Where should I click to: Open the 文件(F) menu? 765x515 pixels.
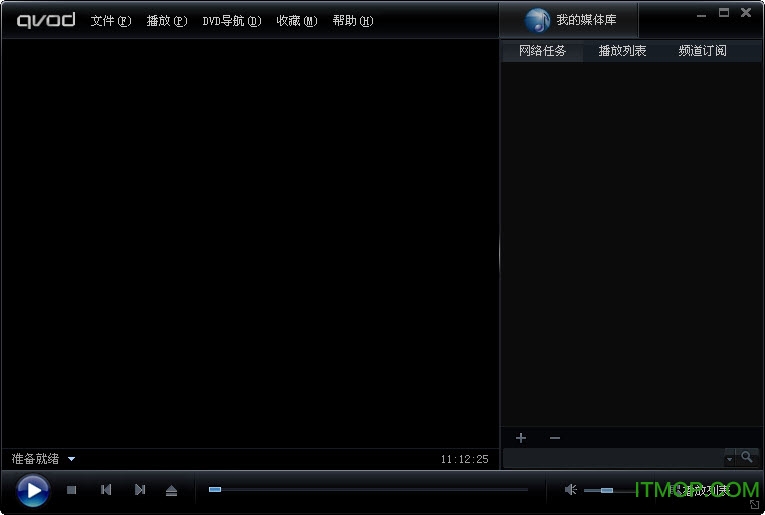point(111,21)
